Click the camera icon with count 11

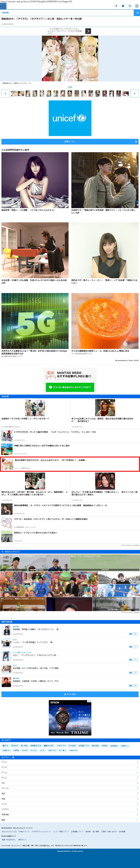(x=131, y=673)
